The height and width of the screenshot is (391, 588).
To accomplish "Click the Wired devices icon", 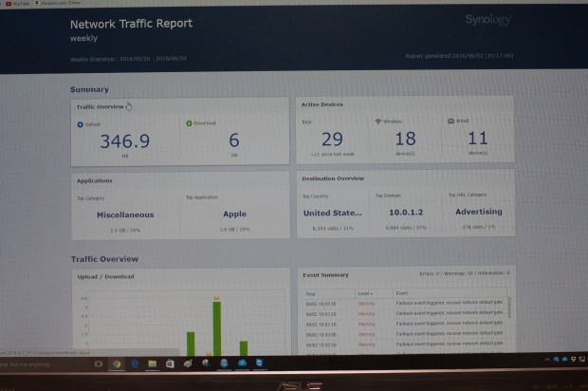I will point(450,121).
